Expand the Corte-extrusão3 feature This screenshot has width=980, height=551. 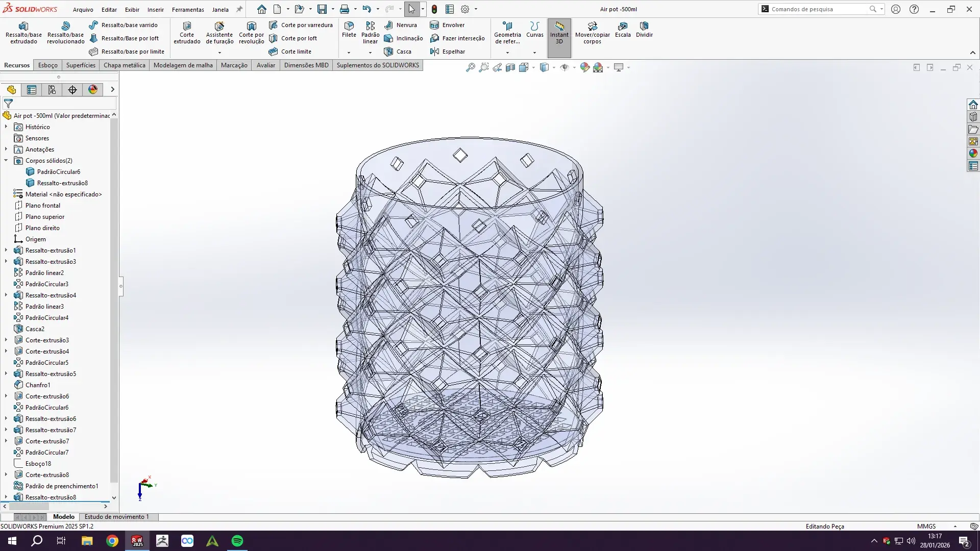[6, 340]
